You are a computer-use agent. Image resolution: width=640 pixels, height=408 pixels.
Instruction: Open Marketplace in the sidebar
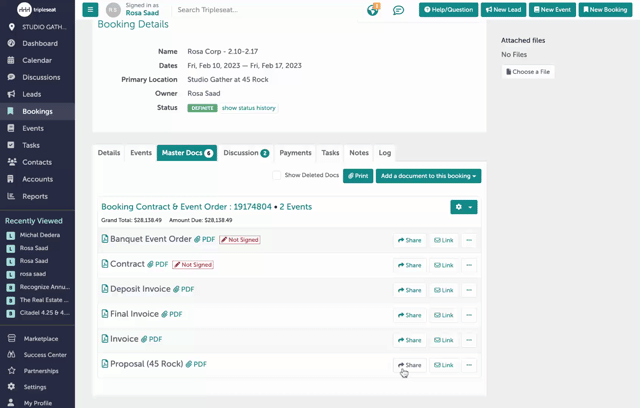click(40, 339)
